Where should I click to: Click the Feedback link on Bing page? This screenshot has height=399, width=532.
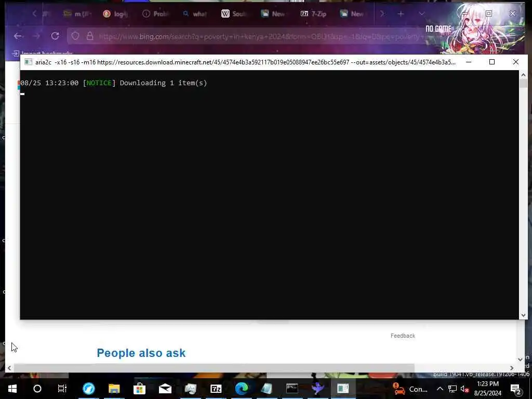pos(403,336)
